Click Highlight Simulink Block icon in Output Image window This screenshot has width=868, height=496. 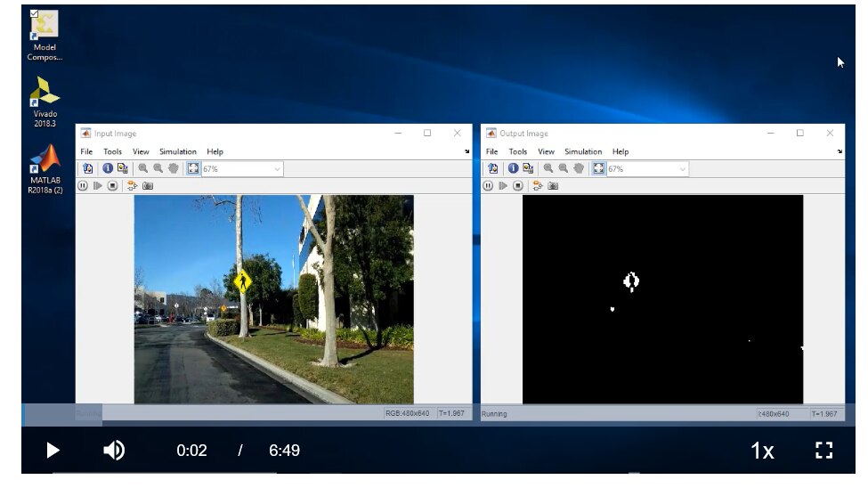point(537,186)
